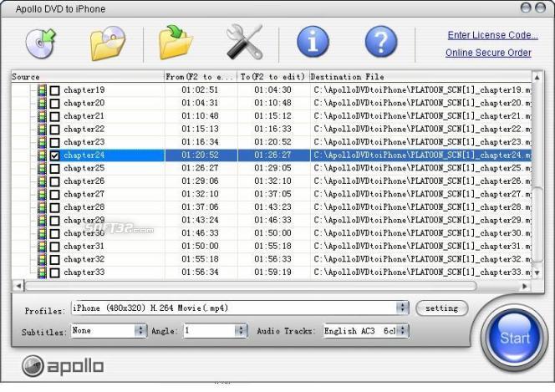This screenshot has height=392, width=555.
Task: Click the vertical scrollbar up arrow
Action: [537, 77]
